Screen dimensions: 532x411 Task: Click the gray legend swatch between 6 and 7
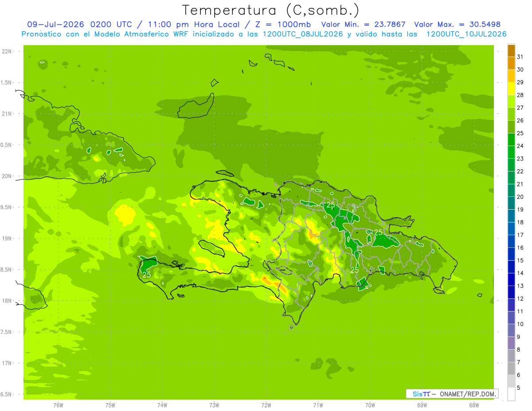point(511,368)
